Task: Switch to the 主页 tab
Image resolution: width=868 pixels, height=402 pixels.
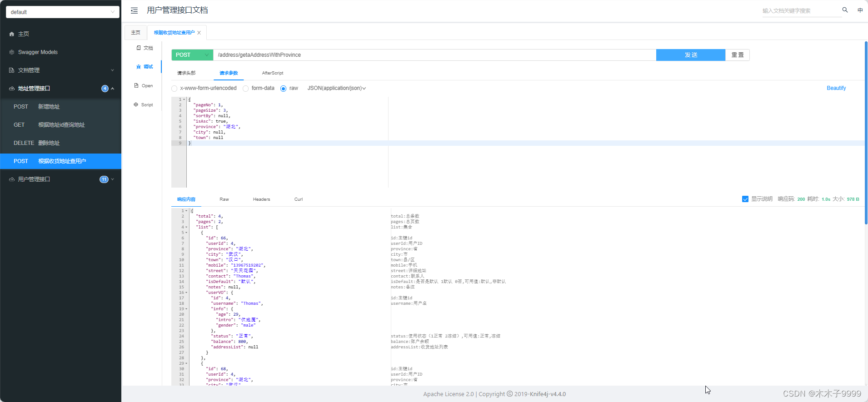Action: (x=136, y=33)
